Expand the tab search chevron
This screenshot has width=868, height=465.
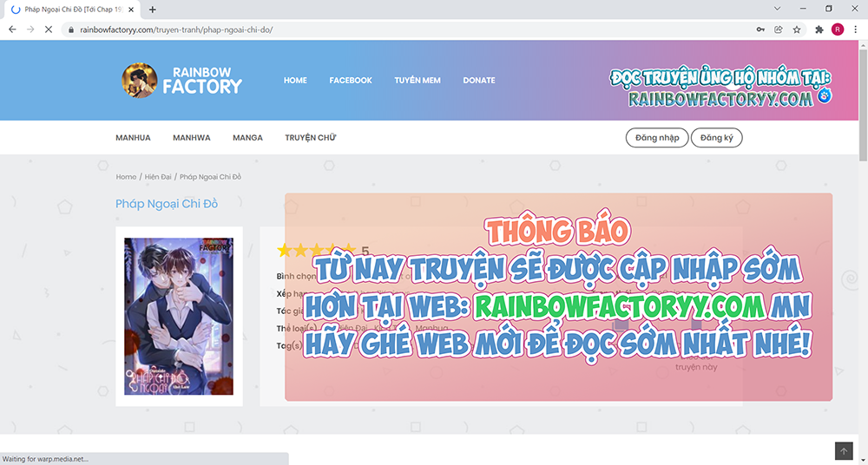click(776, 9)
